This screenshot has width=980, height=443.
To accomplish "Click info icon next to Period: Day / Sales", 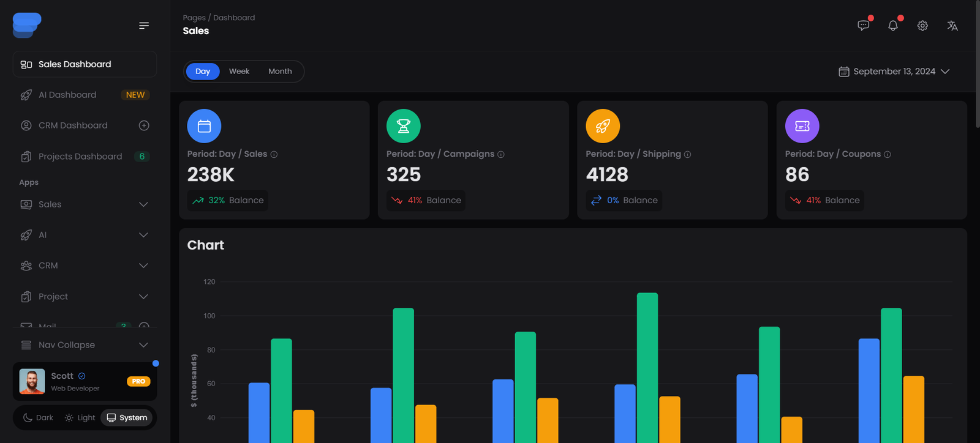I will pyautogui.click(x=274, y=154).
